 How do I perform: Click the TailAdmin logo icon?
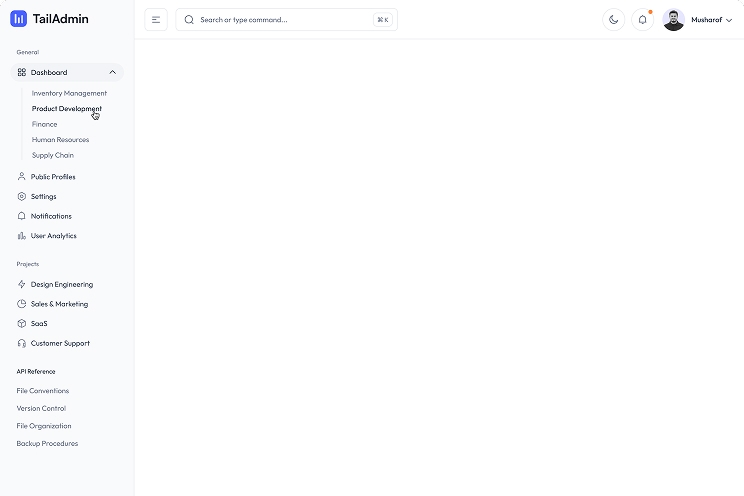[19, 19]
